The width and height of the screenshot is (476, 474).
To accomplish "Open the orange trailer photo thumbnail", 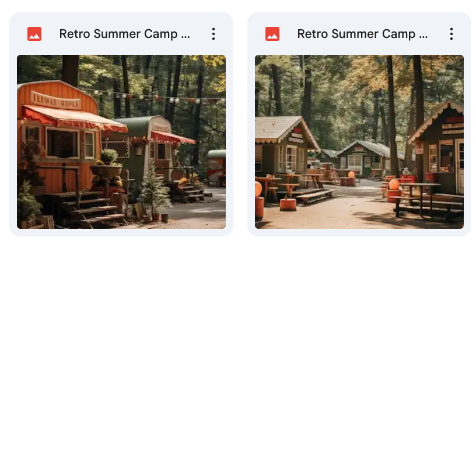I will (x=121, y=142).
